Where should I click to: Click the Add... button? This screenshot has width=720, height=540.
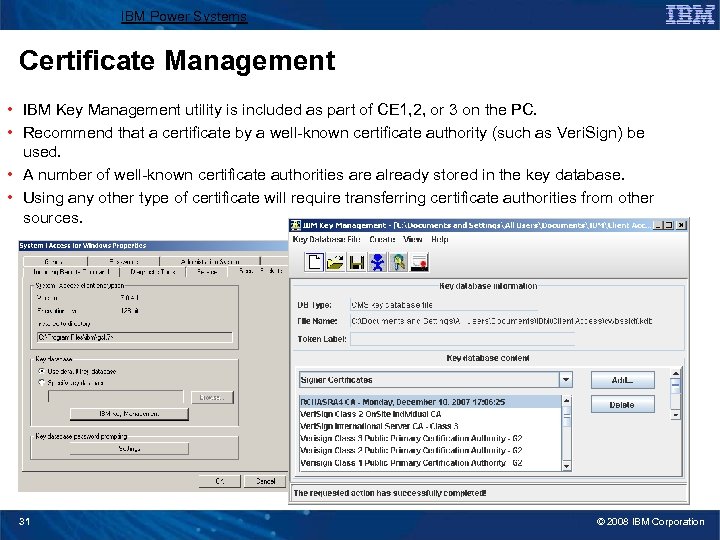[x=622, y=380]
